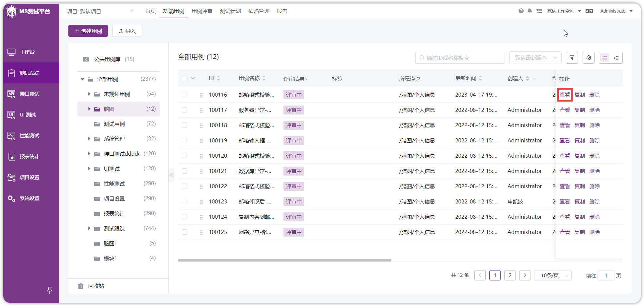Viewport: 644px width, 306px height.
Task: Collapse the module tree panel handle
Action: click(x=171, y=175)
